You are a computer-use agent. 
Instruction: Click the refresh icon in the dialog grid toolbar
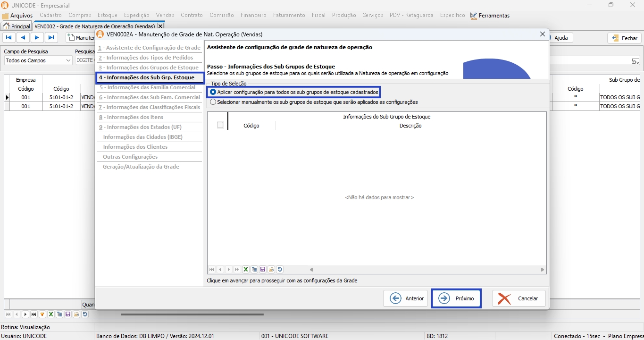tap(280, 270)
